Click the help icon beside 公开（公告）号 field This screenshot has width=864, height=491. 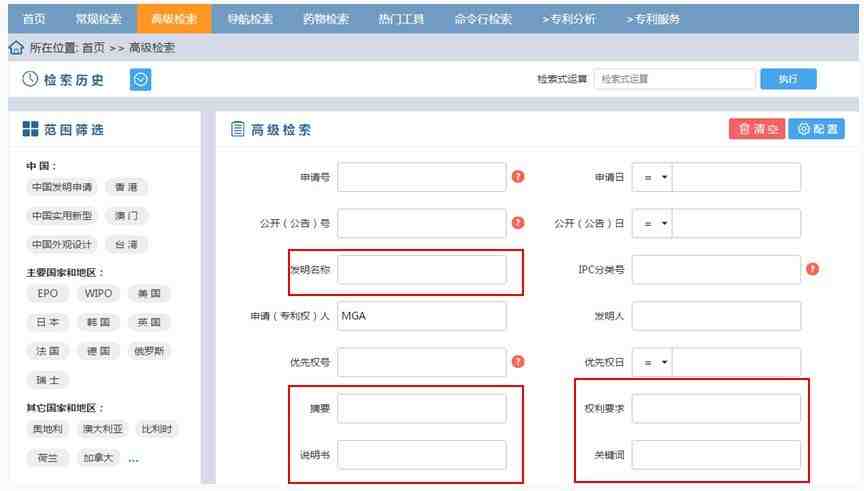pos(518,222)
